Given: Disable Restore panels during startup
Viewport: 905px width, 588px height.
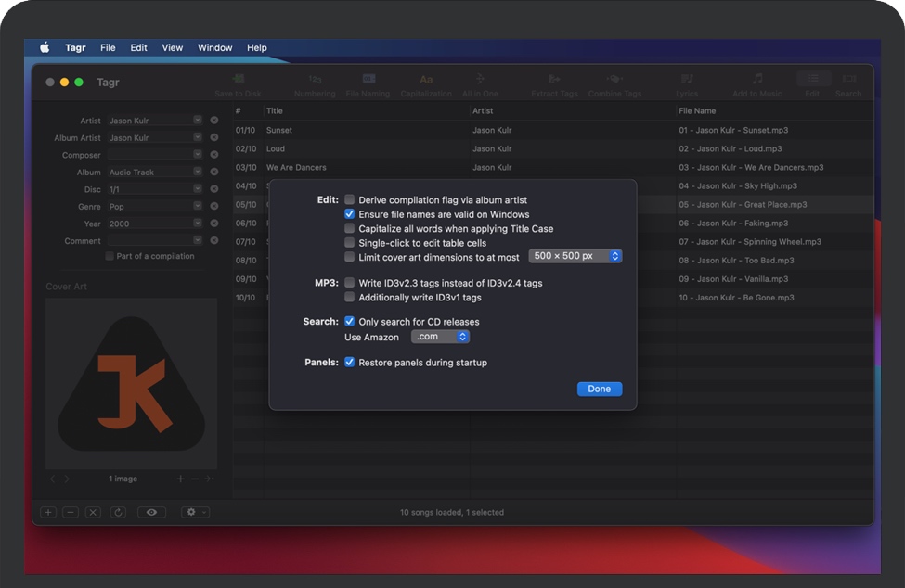Looking at the screenshot, I should 350,363.
